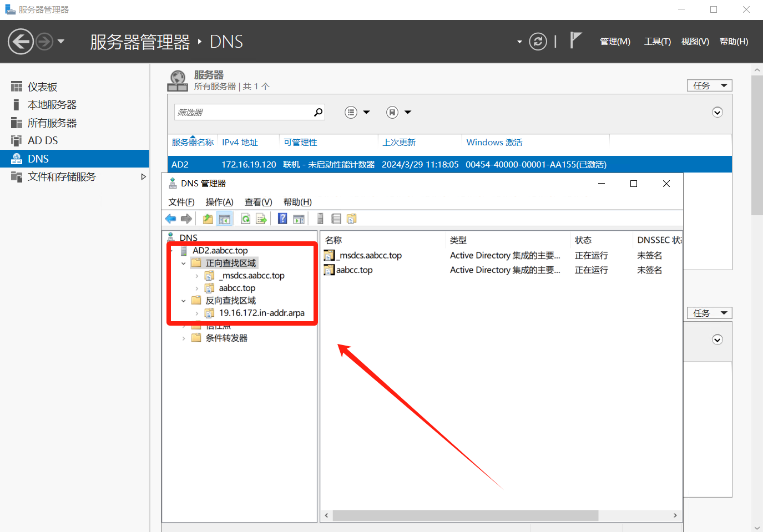Viewport: 763px width, 532px height.
Task: Click the new server icon in DNS toolbar
Action: click(x=320, y=219)
